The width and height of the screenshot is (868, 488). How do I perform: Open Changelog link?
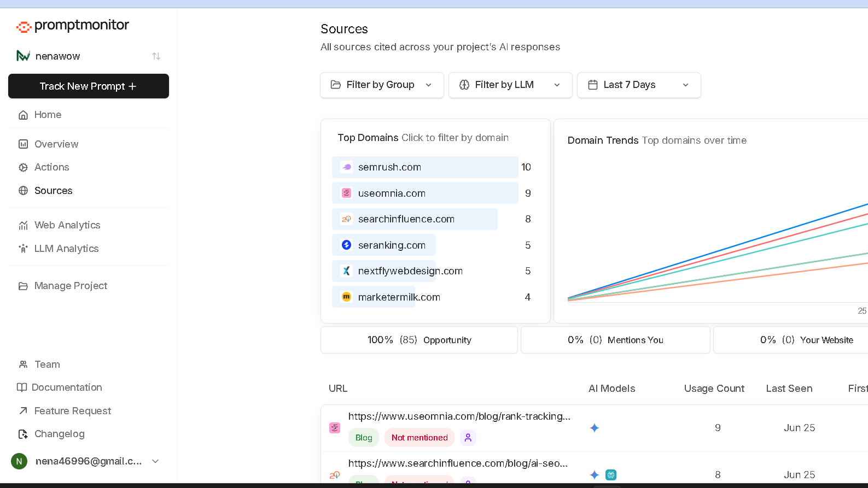click(x=59, y=434)
